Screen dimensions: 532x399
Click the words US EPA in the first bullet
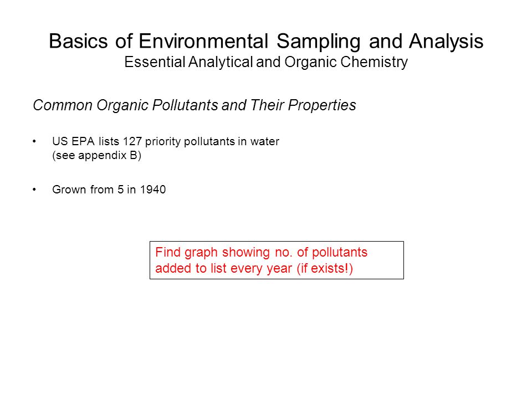pos(73,141)
